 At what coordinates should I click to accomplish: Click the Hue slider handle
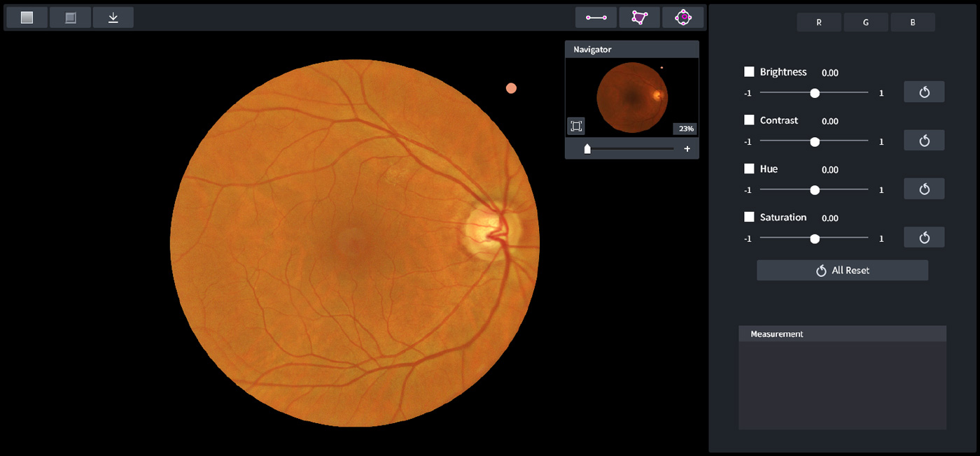click(815, 190)
